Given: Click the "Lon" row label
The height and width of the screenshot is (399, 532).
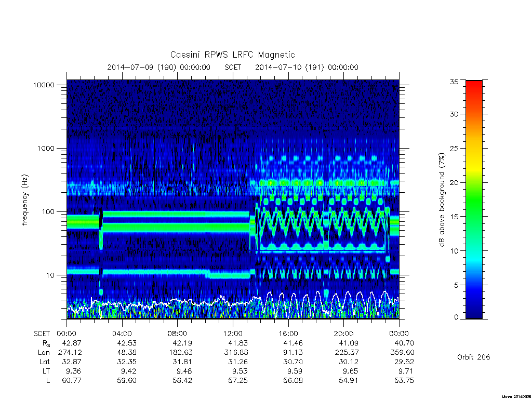Looking at the screenshot, I should click(x=44, y=353).
